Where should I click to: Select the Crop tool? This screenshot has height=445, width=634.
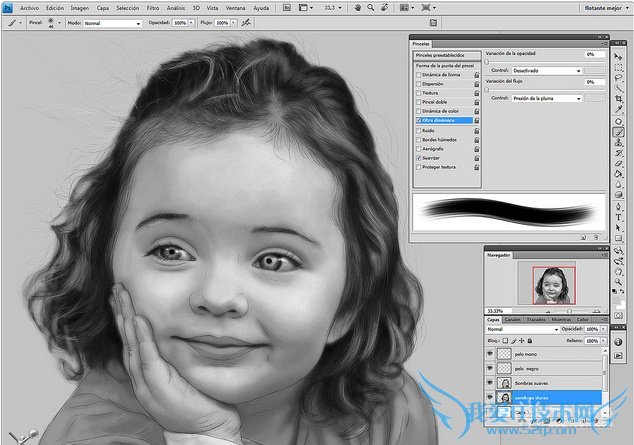tap(618, 99)
